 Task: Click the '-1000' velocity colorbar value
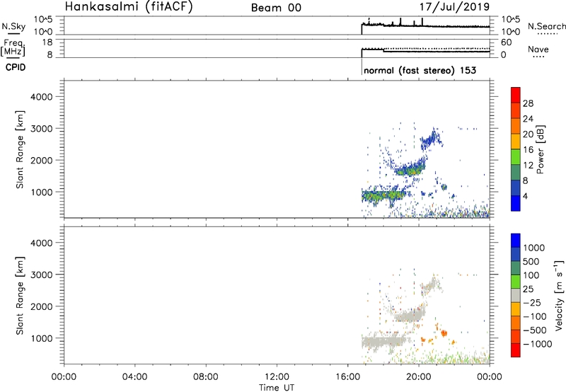click(x=538, y=344)
